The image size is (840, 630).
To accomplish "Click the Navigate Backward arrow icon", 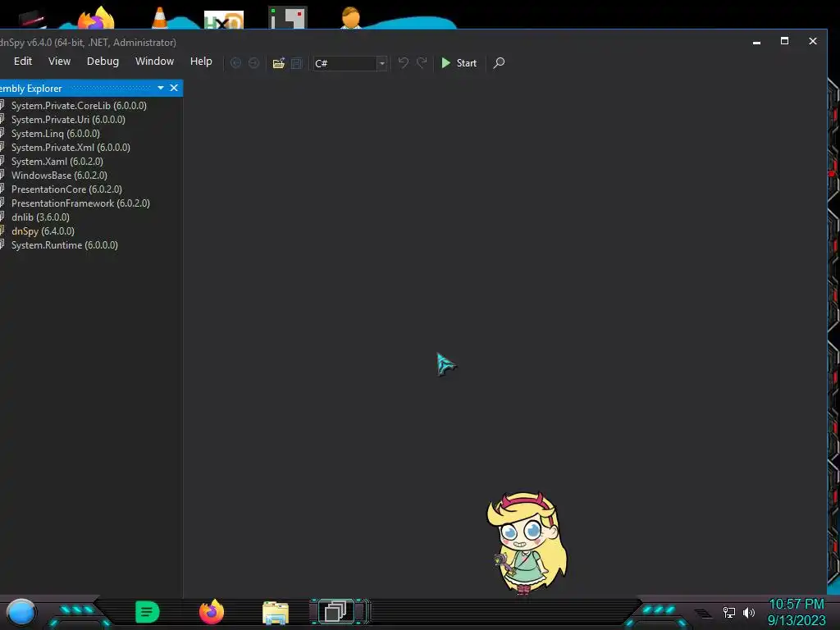I will pyautogui.click(x=235, y=62).
